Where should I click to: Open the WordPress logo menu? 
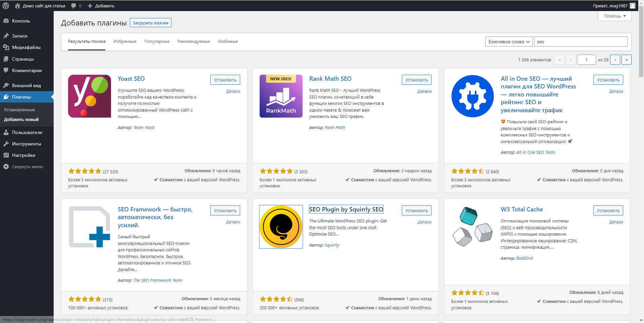tap(6, 6)
